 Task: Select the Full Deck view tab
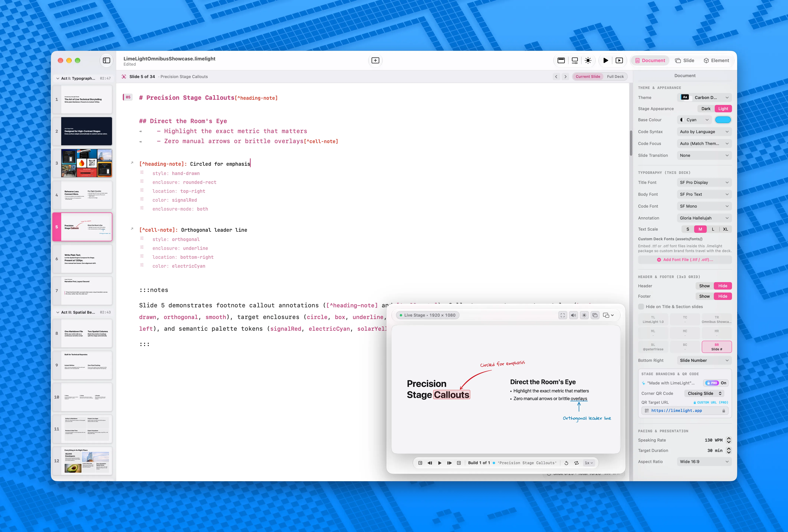615,77
